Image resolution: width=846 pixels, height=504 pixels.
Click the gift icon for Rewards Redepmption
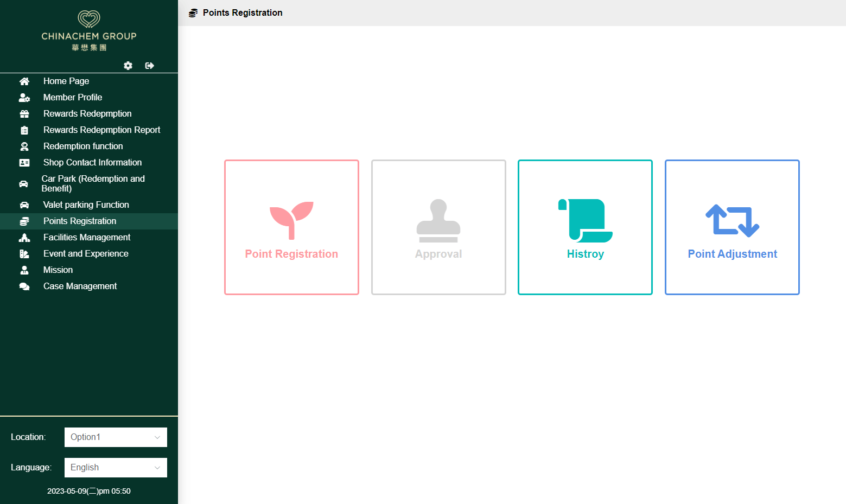[x=24, y=114]
